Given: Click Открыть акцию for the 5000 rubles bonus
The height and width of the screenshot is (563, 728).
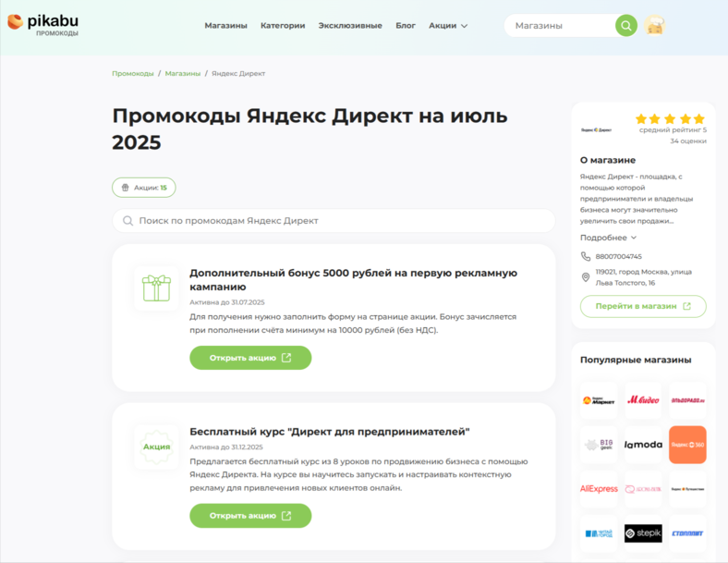Looking at the screenshot, I should click(250, 358).
